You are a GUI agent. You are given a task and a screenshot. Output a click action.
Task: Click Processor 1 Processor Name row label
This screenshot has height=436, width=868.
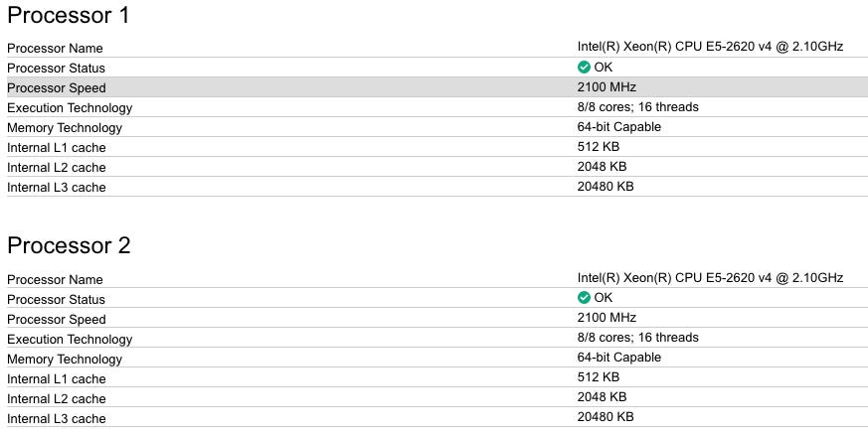point(55,48)
